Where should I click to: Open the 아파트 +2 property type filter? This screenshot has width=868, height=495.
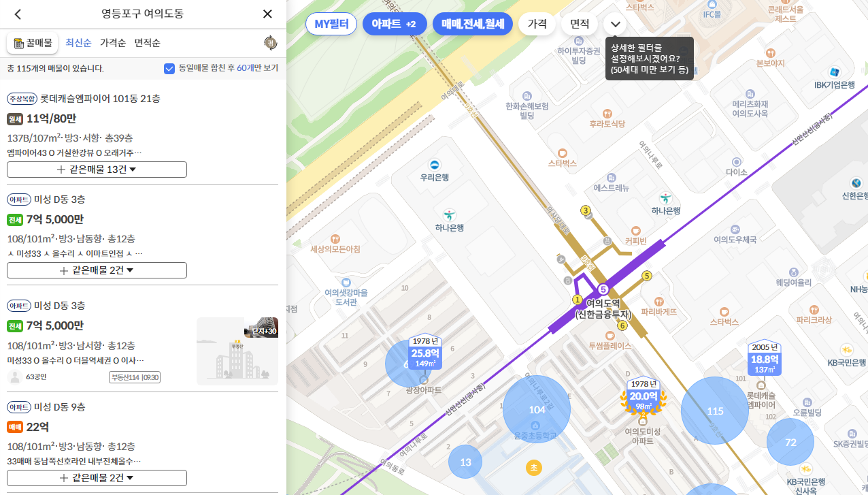395,24
